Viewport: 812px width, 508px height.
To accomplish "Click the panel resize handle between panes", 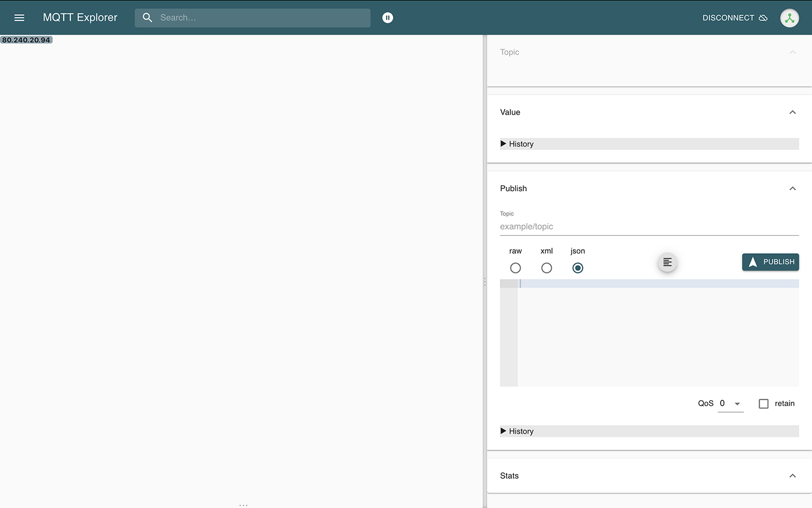I will point(485,282).
